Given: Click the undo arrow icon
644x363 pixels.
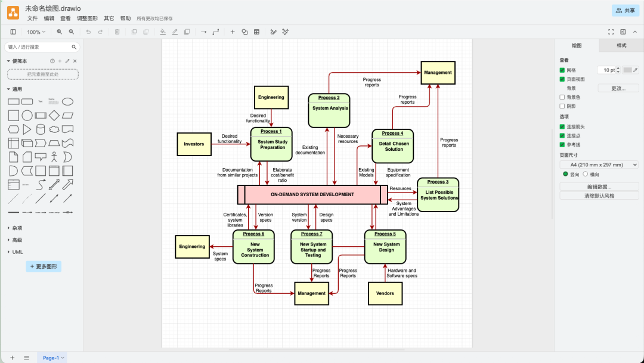Looking at the screenshot, I should coord(88,32).
